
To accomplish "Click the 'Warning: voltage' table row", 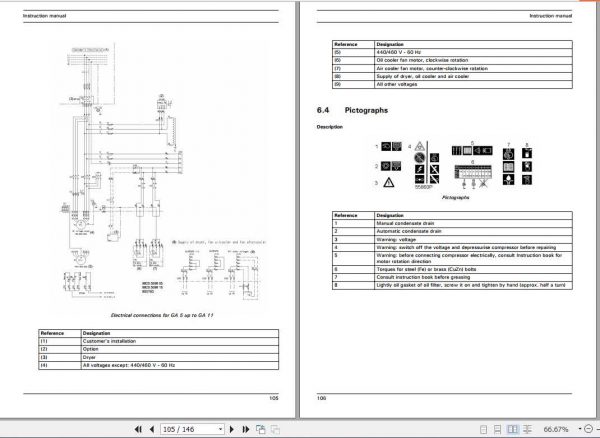I will [452, 239].
